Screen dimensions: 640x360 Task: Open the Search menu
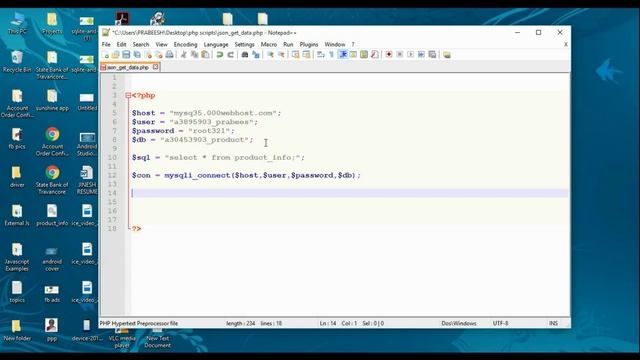pos(141,44)
